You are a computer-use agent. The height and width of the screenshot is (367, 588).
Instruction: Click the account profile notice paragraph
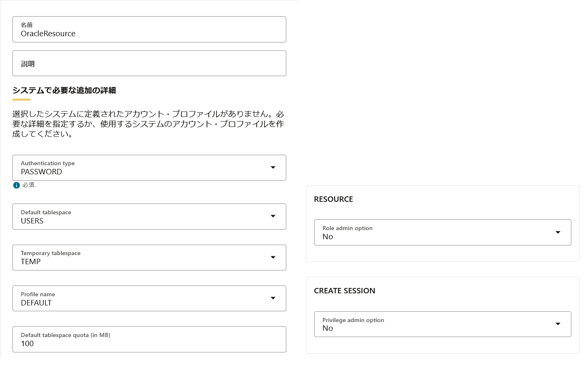click(x=149, y=124)
